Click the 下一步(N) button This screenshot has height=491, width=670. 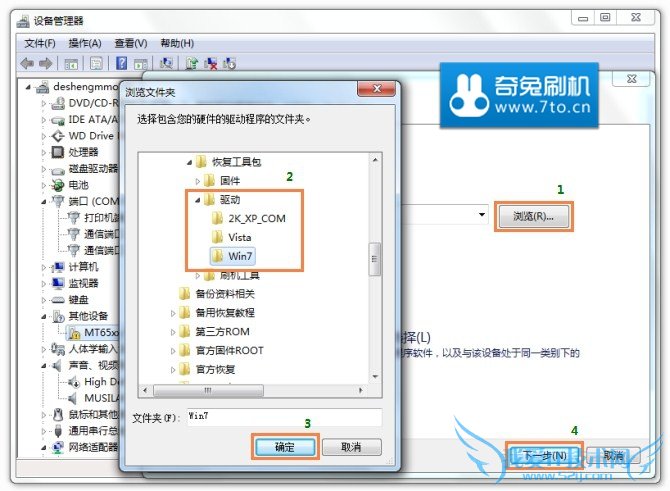(544, 456)
